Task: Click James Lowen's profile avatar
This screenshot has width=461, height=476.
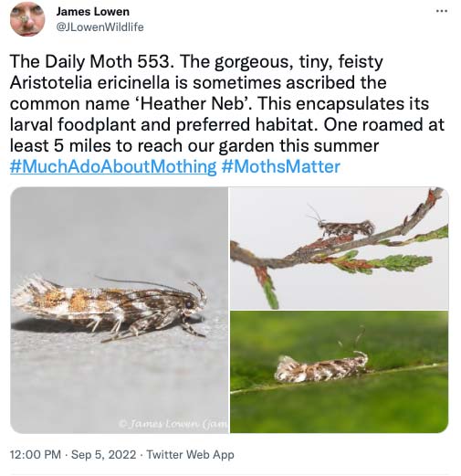Action: click(x=27, y=19)
